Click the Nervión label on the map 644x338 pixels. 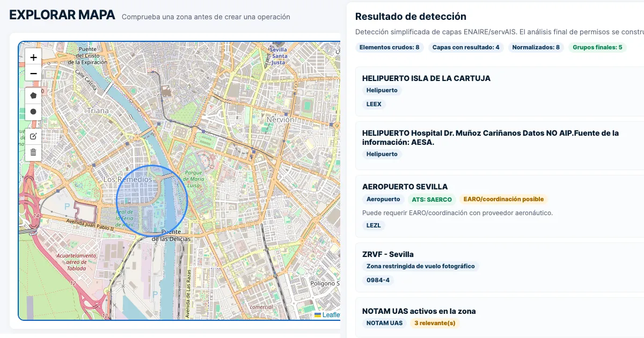click(280, 120)
